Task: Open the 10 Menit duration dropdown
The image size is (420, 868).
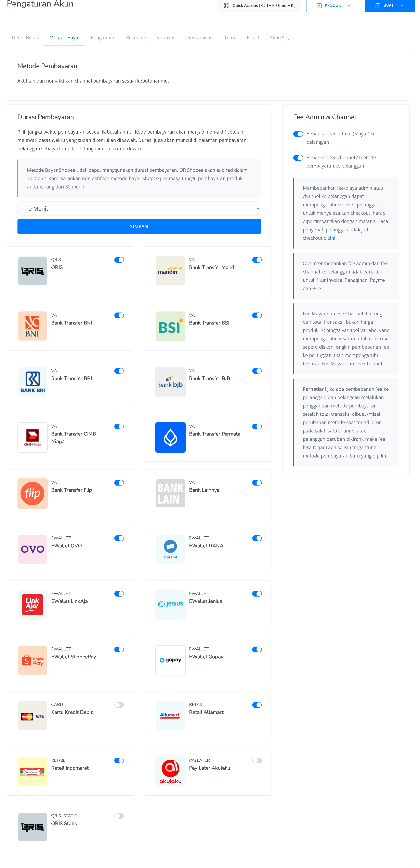Action: [x=139, y=209]
